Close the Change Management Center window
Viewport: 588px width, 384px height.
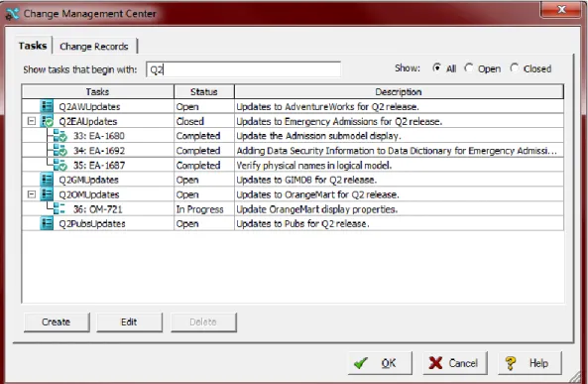[560, 9]
